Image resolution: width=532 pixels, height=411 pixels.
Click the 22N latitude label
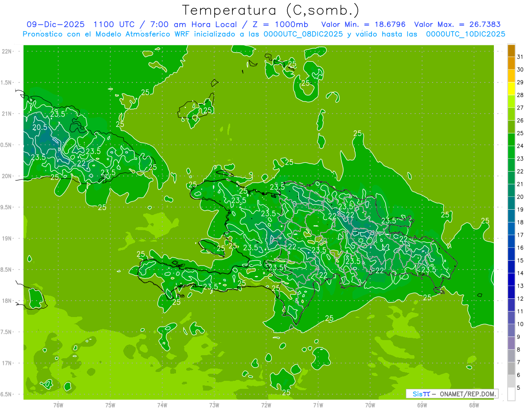(7, 51)
